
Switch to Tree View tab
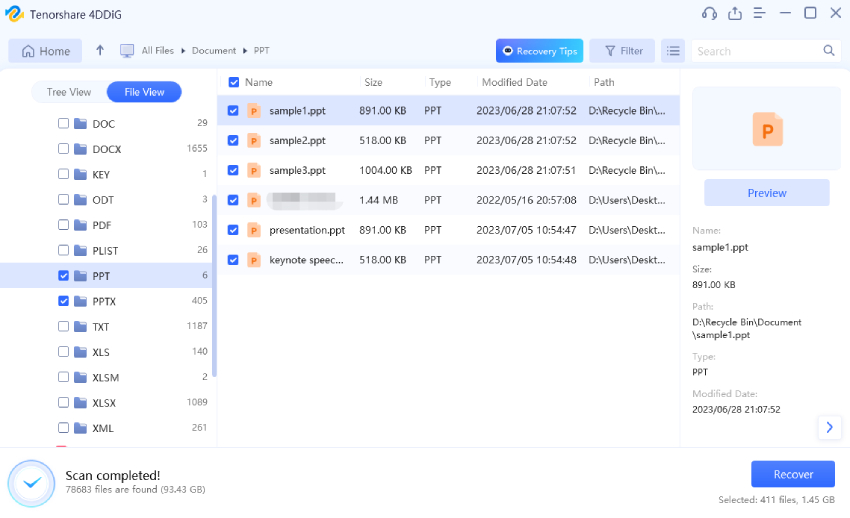[x=69, y=92]
